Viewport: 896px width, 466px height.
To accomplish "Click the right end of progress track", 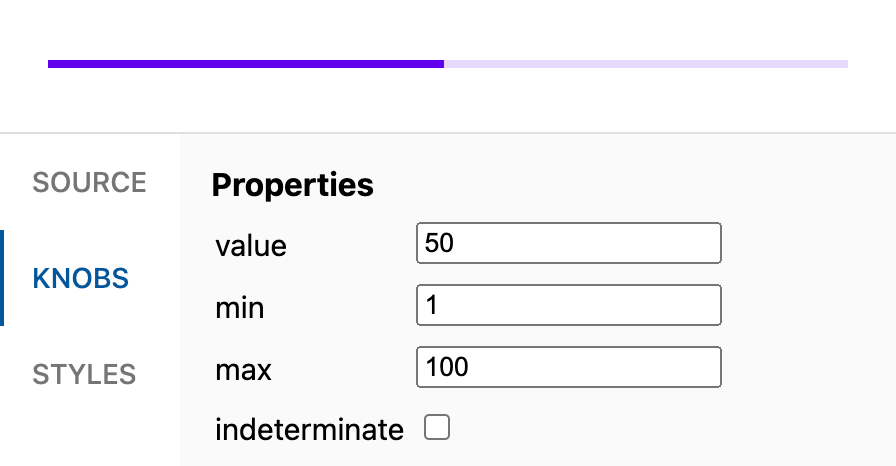I will point(845,64).
